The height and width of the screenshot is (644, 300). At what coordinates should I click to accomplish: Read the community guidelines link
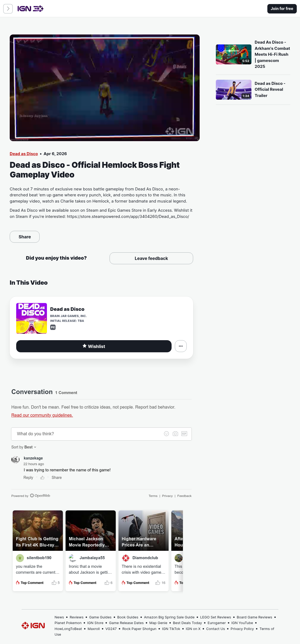42,415
